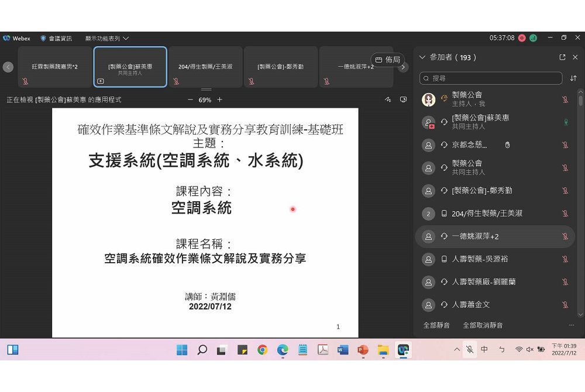Screen dimensions: 585x392
Task: Collapse 參加者 participants panel chevron
Action: tap(422, 57)
